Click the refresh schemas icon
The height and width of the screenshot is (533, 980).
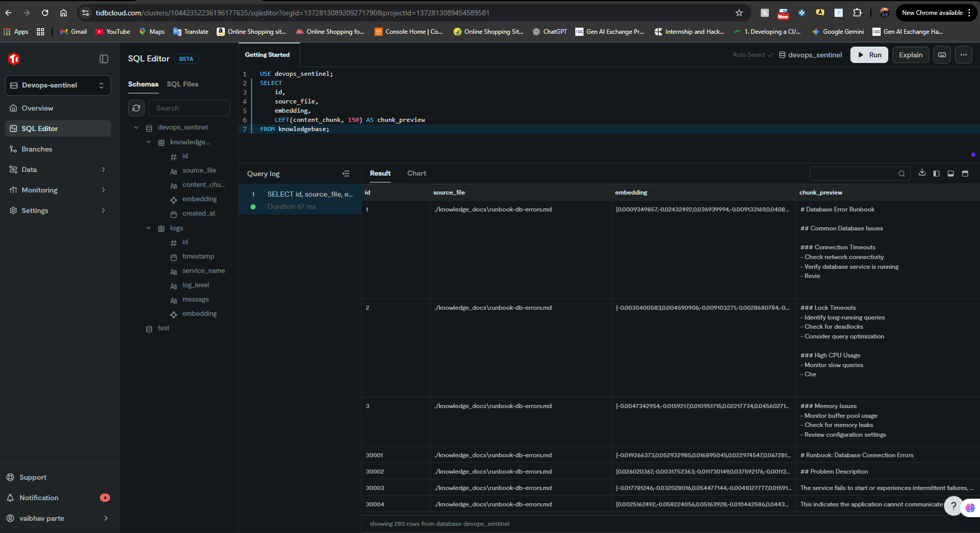pyautogui.click(x=136, y=108)
